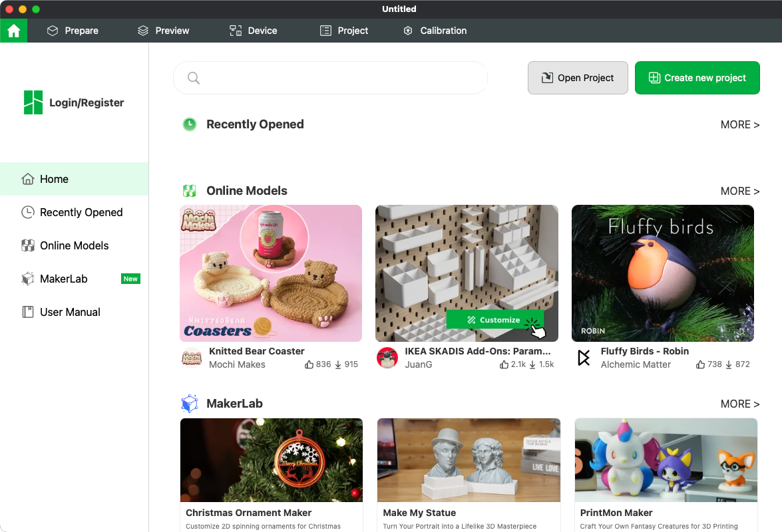Click the like icon on IKEA SKADIS Add-Ons

504,364
